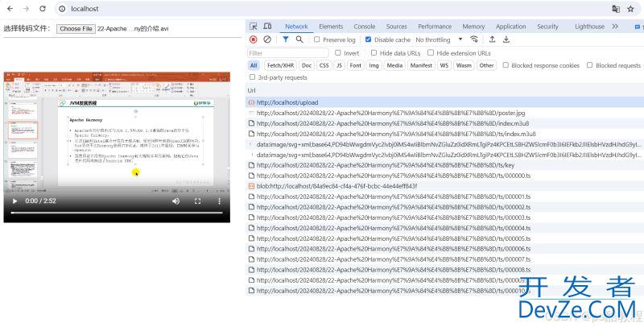This screenshot has height=327, width=644.
Task: Enable Preserve log checkbox
Action: click(316, 39)
